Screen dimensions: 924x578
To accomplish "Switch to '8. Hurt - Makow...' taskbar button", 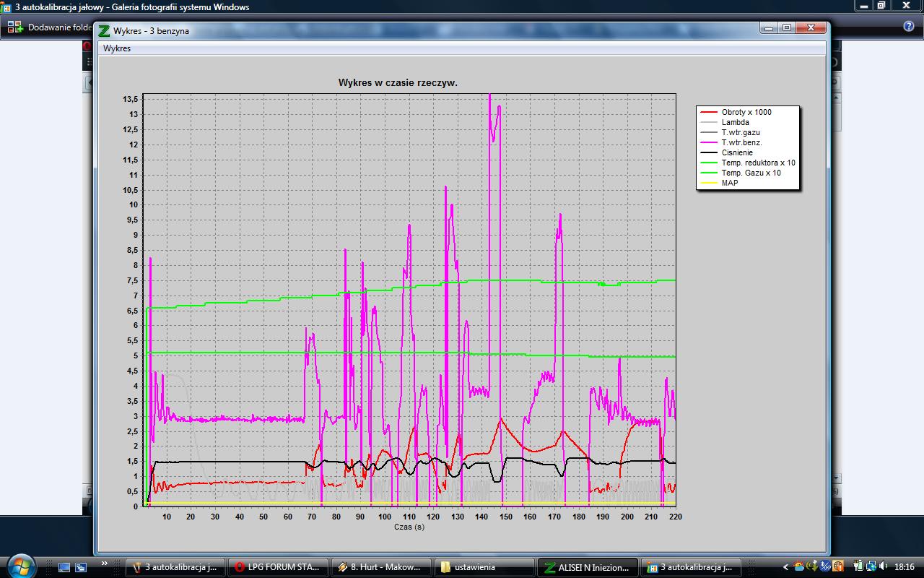I will 381,567.
